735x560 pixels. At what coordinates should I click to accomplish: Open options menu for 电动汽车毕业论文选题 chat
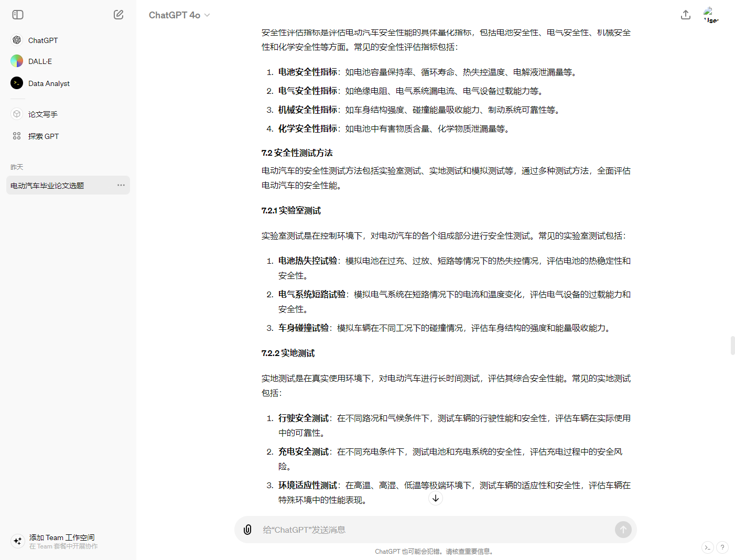click(121, 185)
